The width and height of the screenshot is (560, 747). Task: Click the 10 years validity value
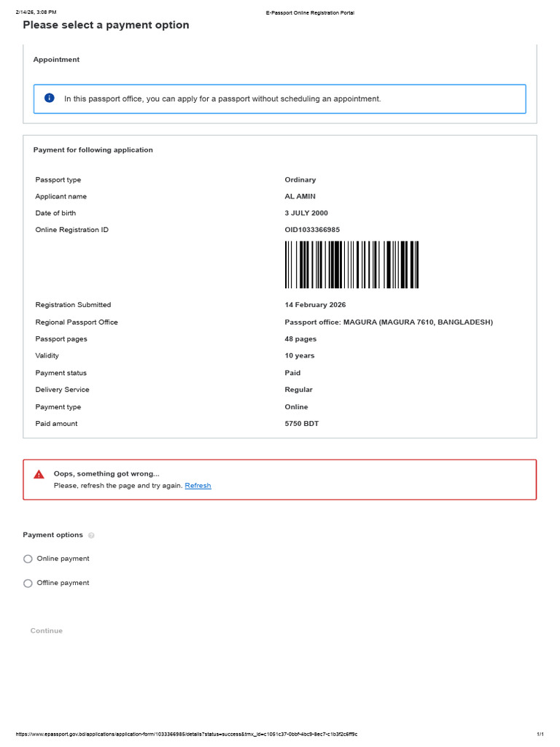click(x=300, y=356)
